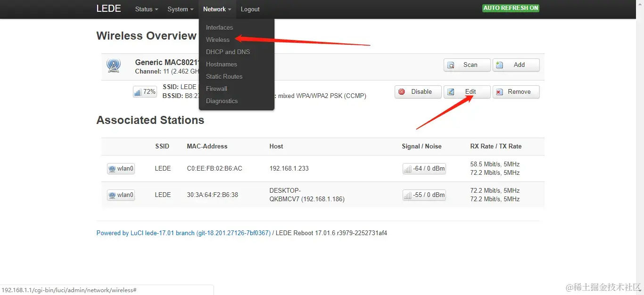Click host DESKTOP-QKBMCV7 (192.168.1.186)
644x295 pixels.
[x=307, y=195]
